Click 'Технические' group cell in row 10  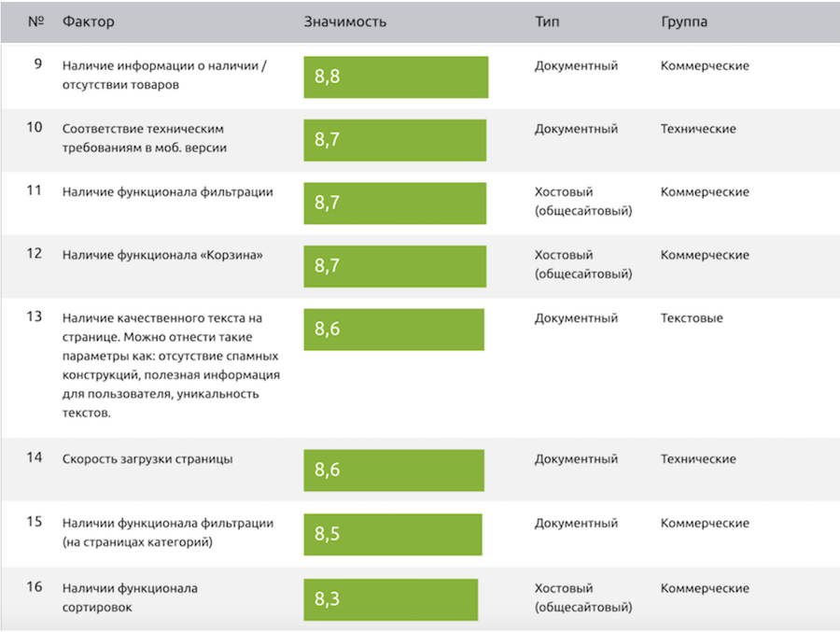698,129
